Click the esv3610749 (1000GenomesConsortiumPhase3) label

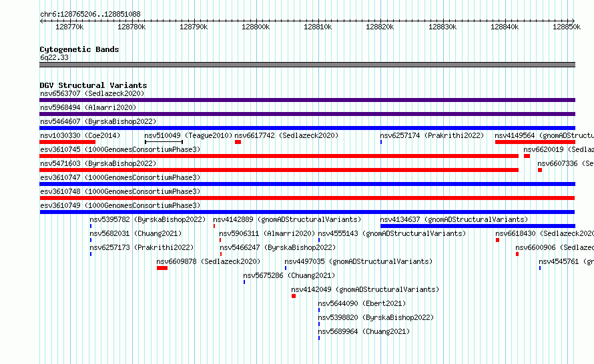tap(120, 205)
